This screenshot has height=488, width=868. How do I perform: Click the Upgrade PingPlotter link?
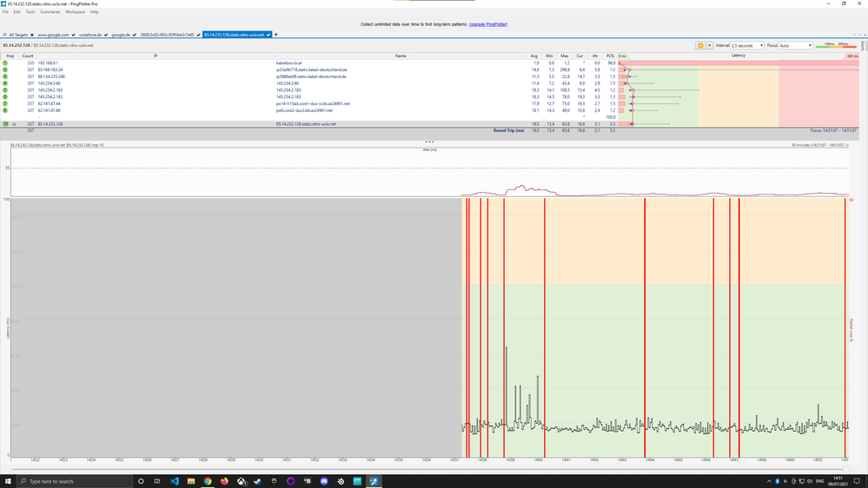(x=487, y=24)
